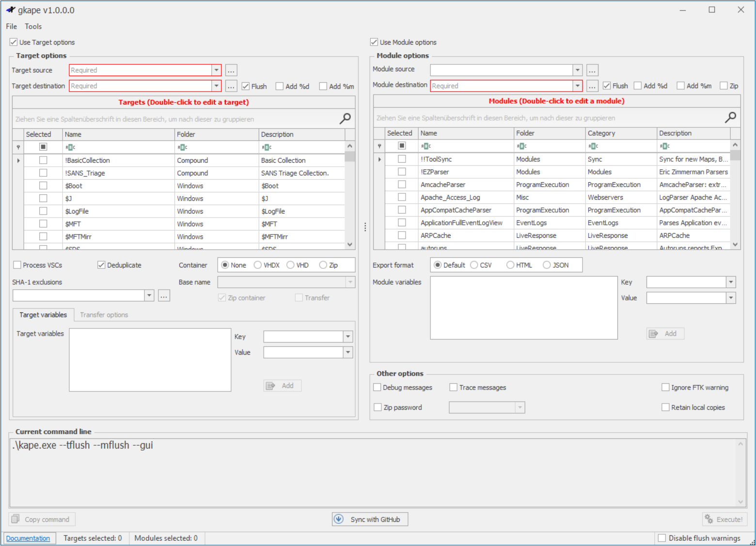Open the Module source dropdown arrow
The image size is (756, 546).
point(577,70)
